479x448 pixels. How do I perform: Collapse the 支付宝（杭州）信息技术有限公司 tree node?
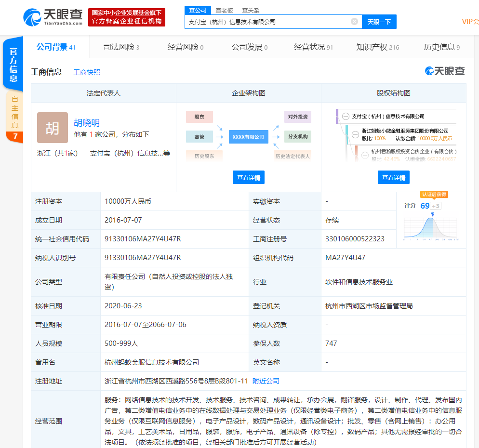pos(346,117)
